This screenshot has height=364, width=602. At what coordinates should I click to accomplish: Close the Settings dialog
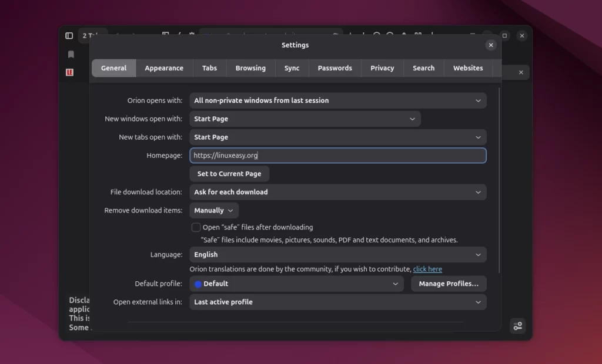point(491,45)
